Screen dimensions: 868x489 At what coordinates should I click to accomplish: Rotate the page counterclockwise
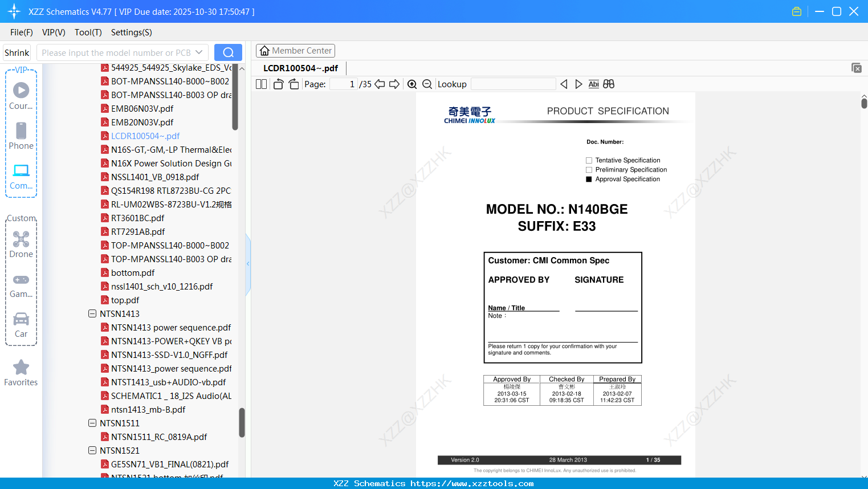pos(278,84)
